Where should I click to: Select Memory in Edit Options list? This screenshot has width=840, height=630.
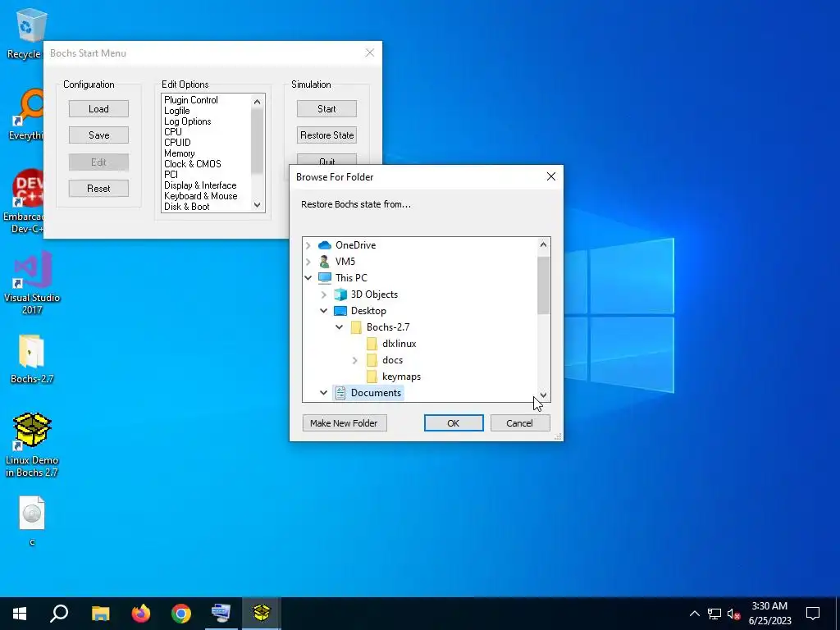pyautogui.click(x=180, y=153)
